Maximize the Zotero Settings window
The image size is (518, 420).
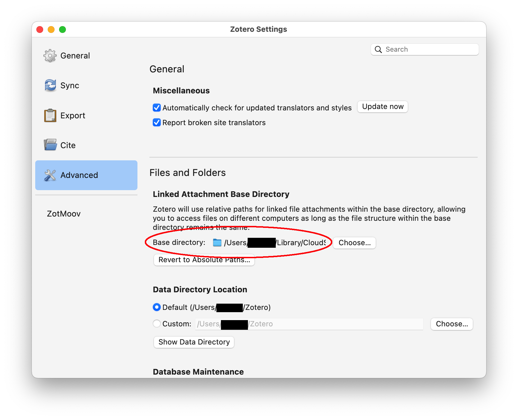click(62, 30)
